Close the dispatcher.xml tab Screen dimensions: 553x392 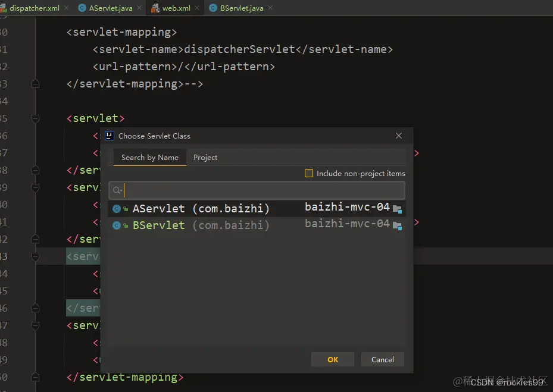66,8
